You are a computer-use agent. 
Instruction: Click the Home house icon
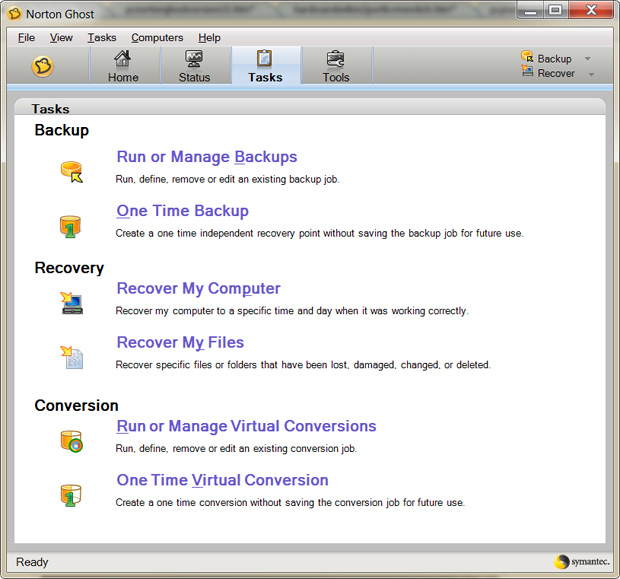(123, 59)
